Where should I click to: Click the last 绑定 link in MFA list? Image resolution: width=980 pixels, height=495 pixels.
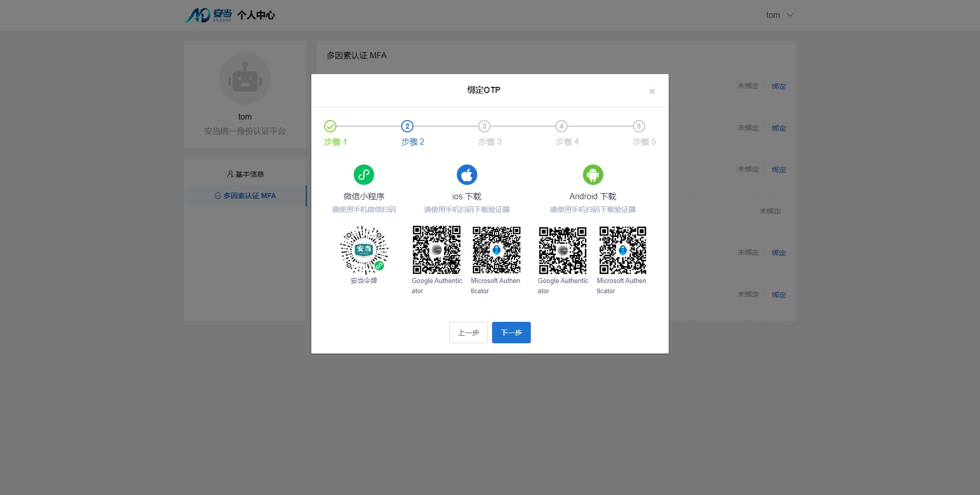click(x=779, y=295)
